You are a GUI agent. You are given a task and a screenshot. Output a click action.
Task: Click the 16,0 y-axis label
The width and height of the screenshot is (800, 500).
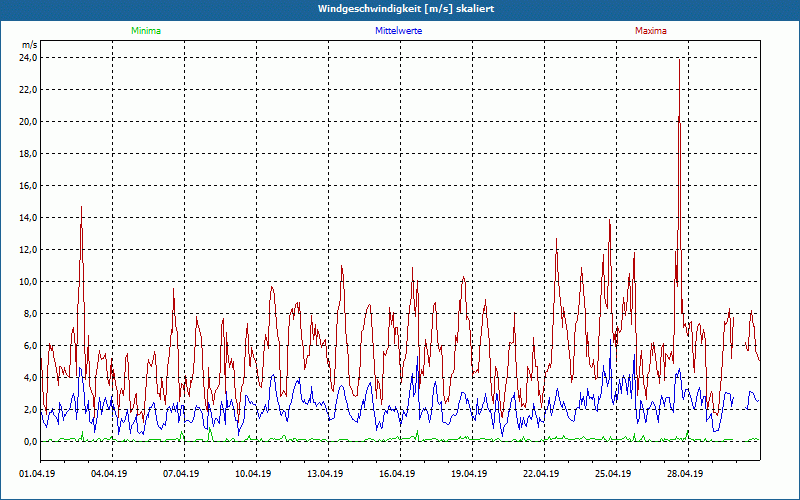29,186
